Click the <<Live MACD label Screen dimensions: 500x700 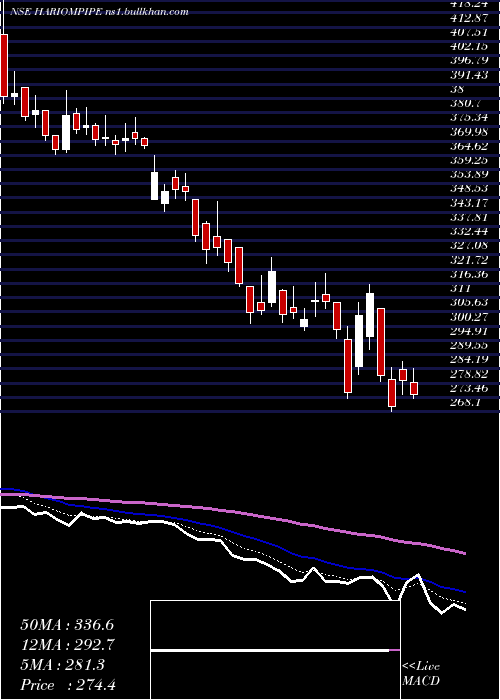coord(421,673)
